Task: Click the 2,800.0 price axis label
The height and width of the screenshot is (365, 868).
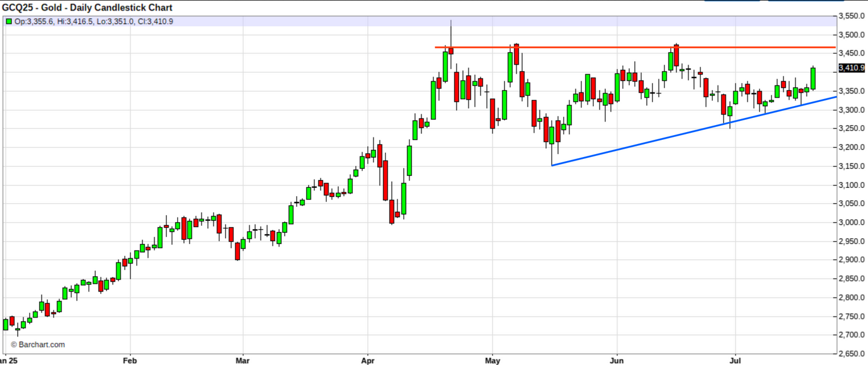Action: [853, 298]
